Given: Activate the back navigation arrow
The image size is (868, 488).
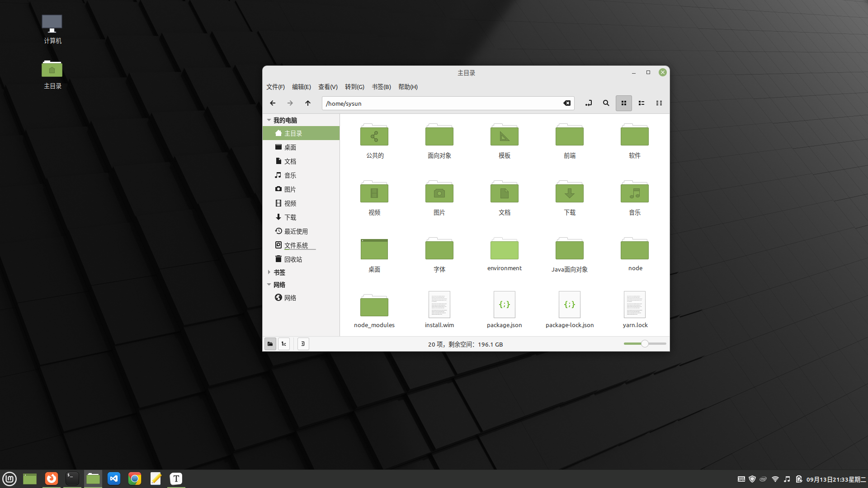Looking at the screenshot, I should (x=273, y=103).
